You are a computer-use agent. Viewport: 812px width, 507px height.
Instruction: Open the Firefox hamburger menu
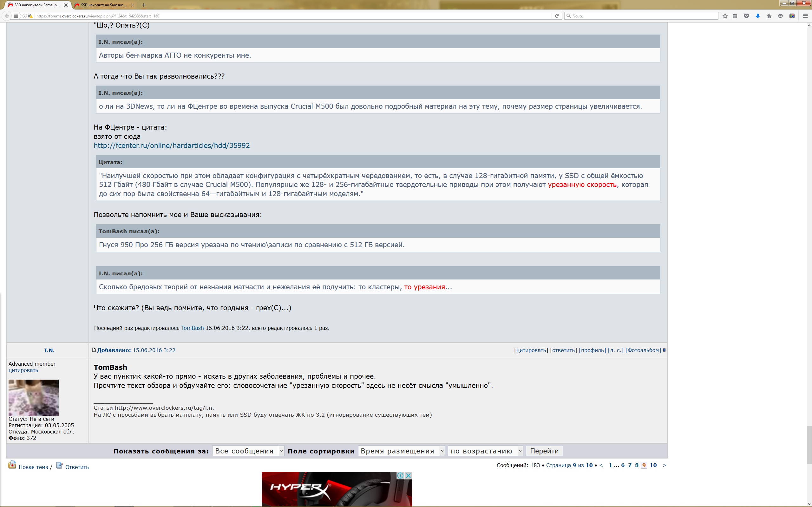[805, 16]
